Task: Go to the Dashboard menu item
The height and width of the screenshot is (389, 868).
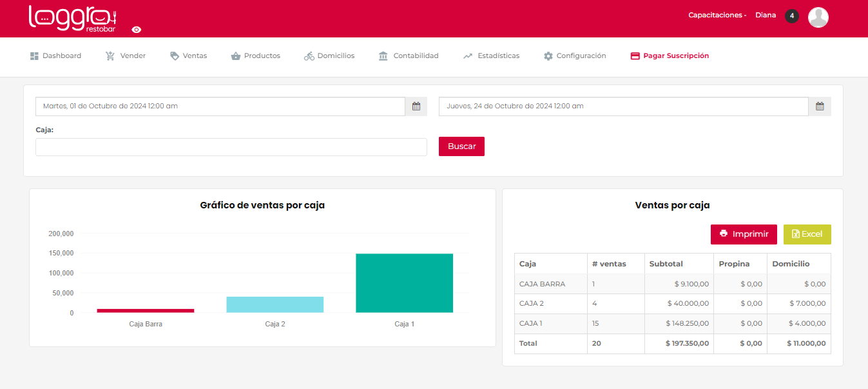Action: click(56, 56)
